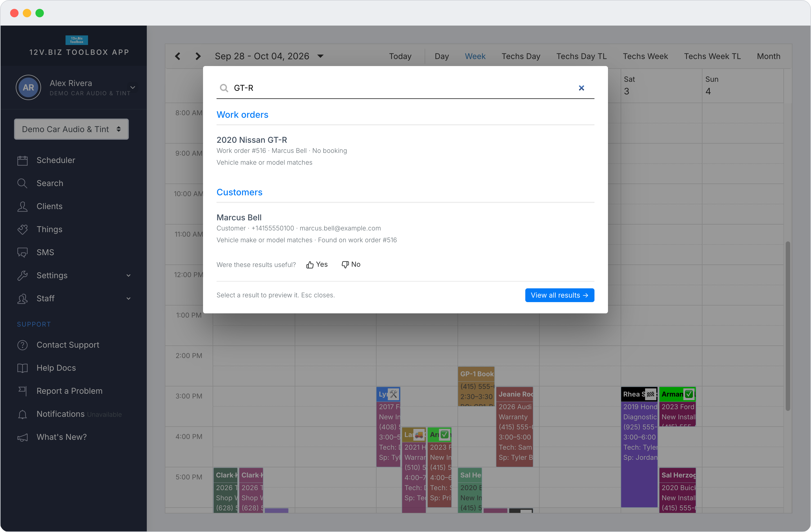Switch to the Day view tab
Viewport: 811px width, 532px height.
point(441,56)
